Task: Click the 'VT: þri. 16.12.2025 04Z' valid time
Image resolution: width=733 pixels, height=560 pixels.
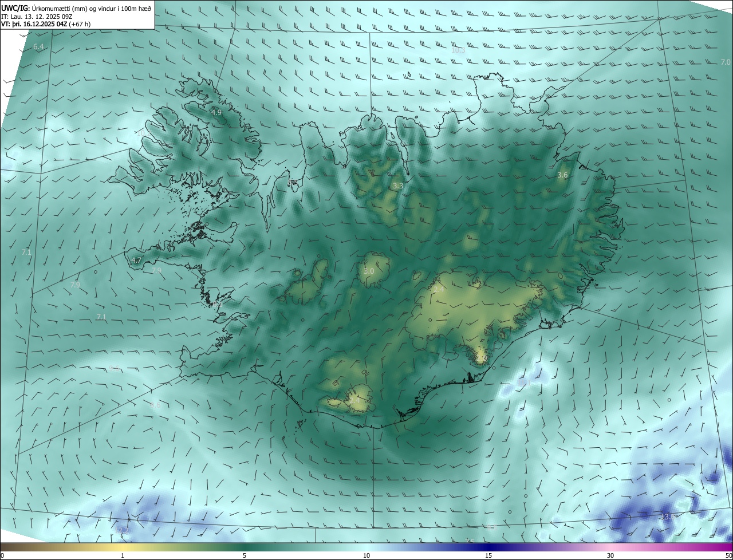Action: (x=35, y=24)
